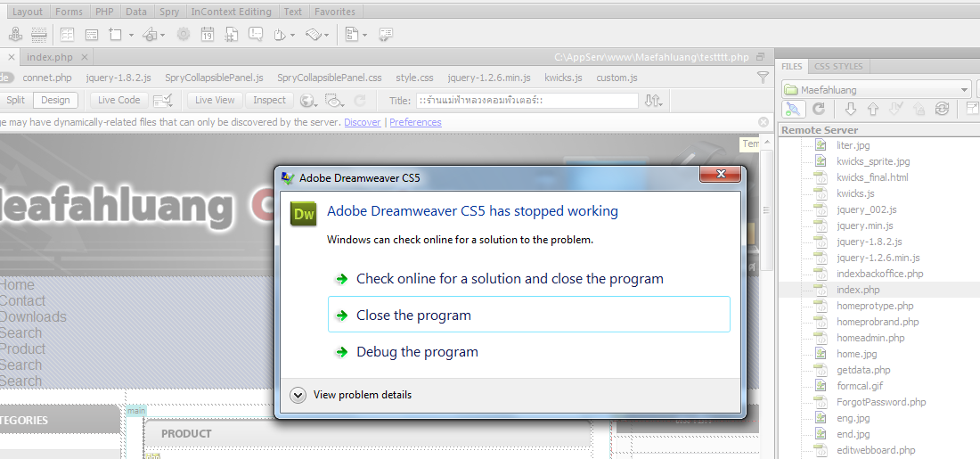This screenshot has height=459, width=980.
Task: Toggle Live Code mode
Action: click(119, 100)
